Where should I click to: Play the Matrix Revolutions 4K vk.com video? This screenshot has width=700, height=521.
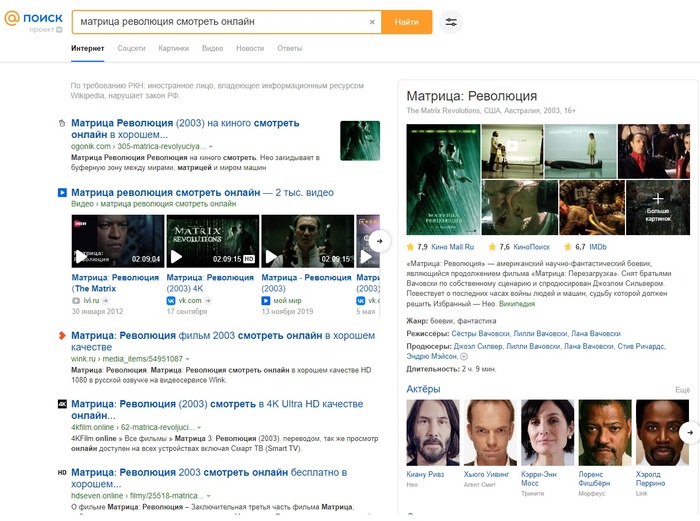point(212,241)
